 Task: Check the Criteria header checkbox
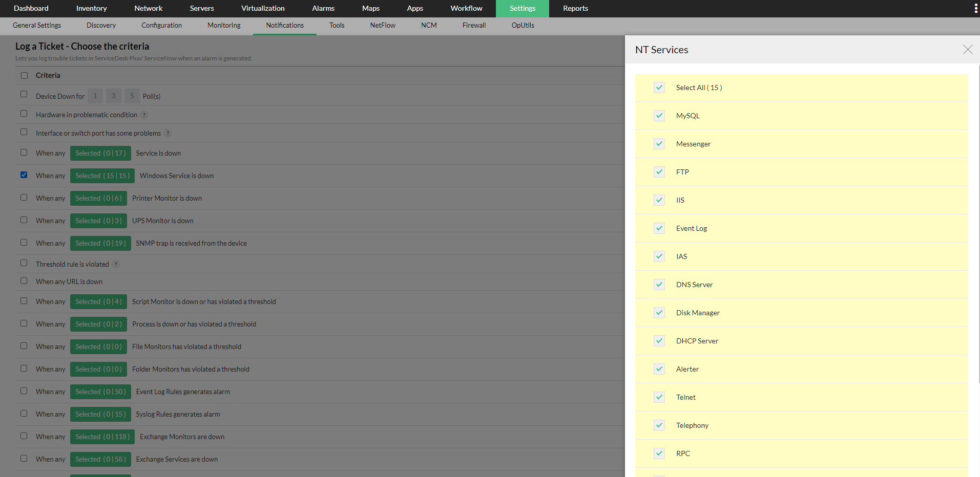[24, 75]
